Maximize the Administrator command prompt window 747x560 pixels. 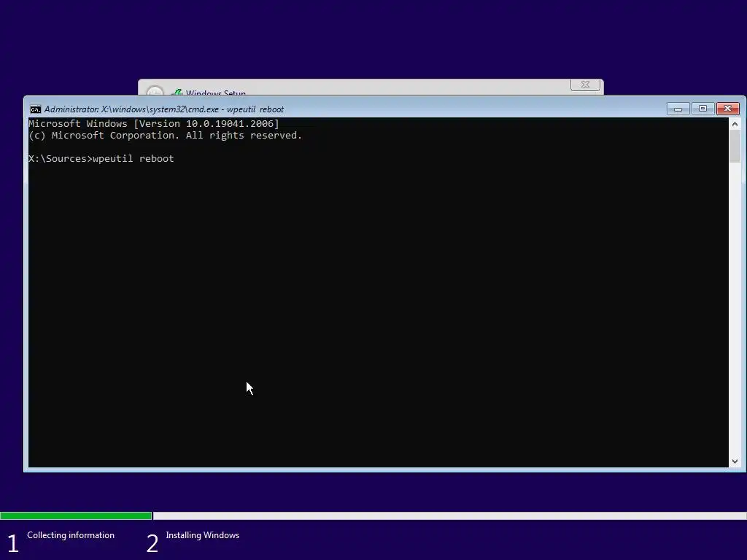click(703, 109)
